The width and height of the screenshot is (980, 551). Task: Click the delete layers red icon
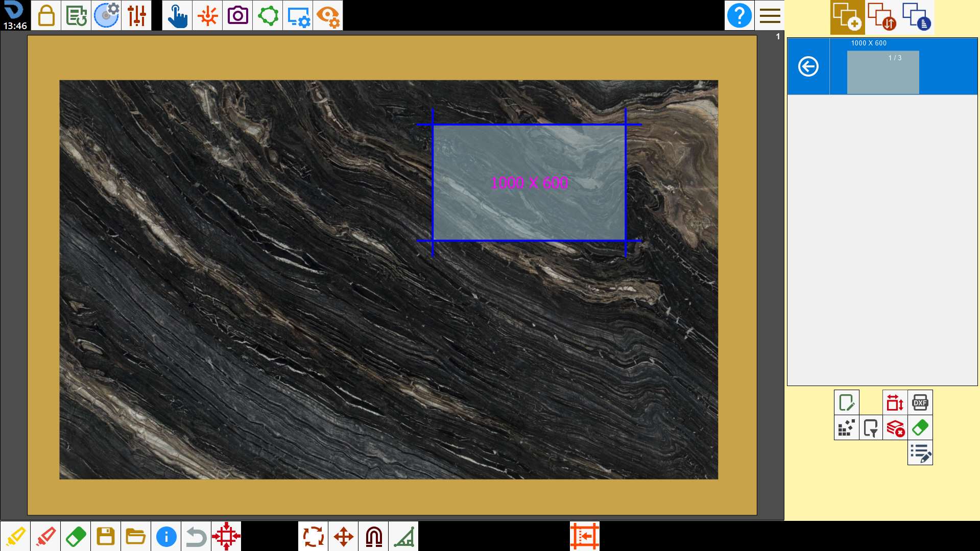[895, 427]
